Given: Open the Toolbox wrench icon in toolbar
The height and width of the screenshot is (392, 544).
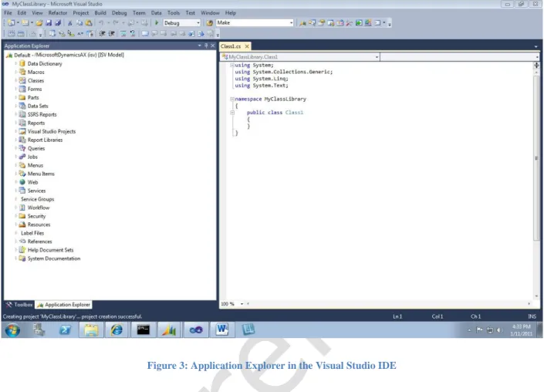Looking at the screenshot, I should 349,23.
